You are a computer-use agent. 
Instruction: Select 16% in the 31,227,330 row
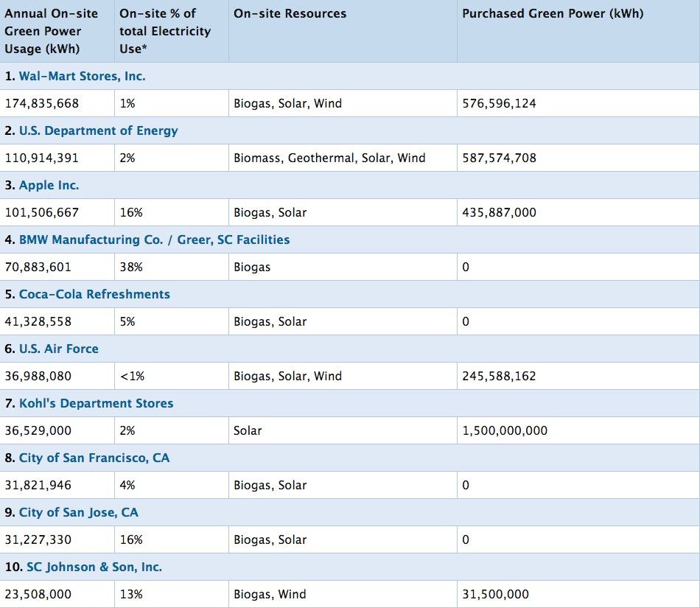(x=131, y=539)
